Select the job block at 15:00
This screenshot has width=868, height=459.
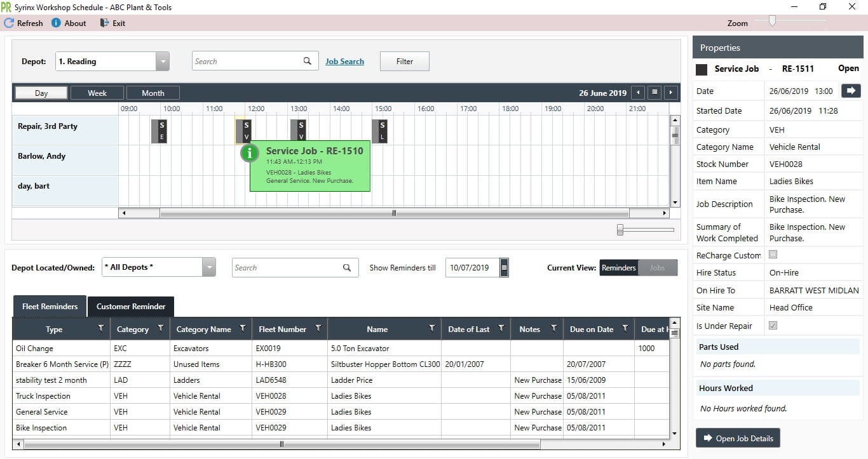click(x=379, y=131)
